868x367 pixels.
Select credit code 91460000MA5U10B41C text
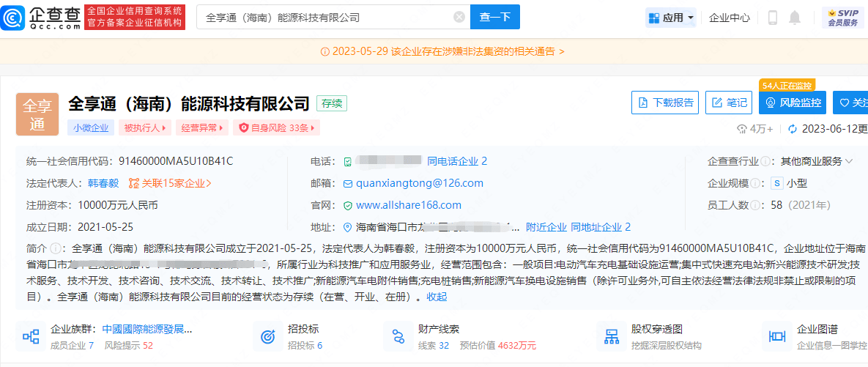pyautogui.click(x=176, y=161)
